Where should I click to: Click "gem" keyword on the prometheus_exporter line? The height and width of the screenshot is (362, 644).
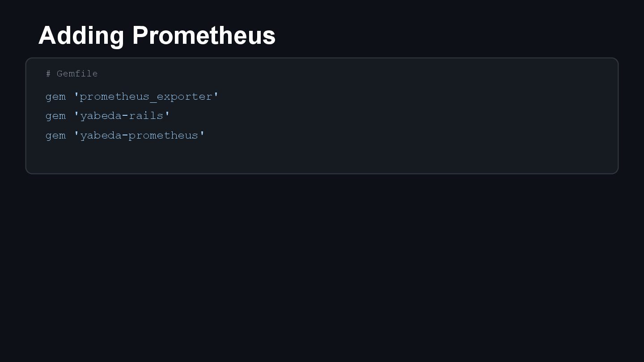tap(55, 97)
